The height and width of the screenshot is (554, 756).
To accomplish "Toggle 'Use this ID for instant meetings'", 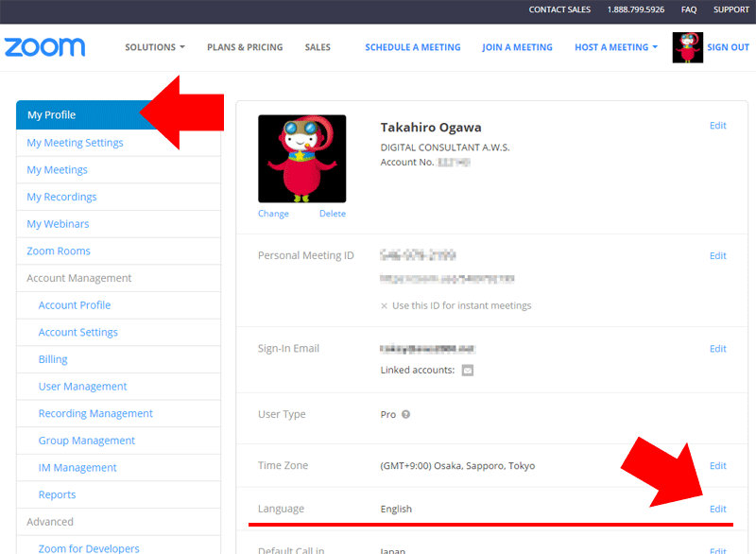I will point(385,306).
